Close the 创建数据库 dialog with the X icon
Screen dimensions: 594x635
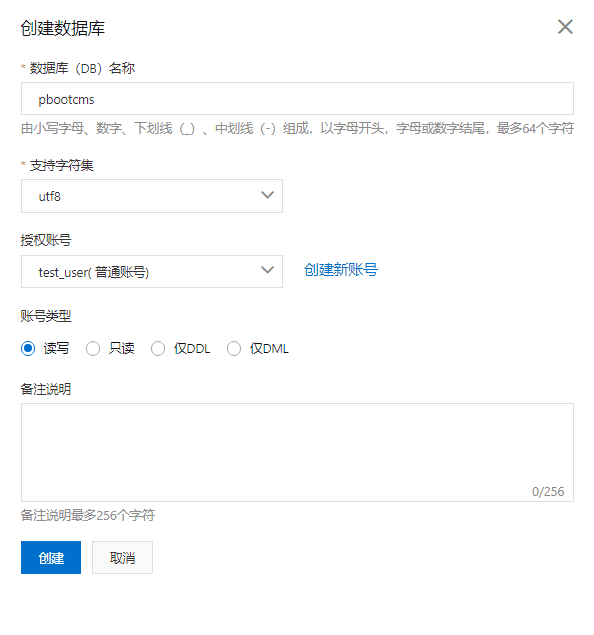(x=565, y=27)
